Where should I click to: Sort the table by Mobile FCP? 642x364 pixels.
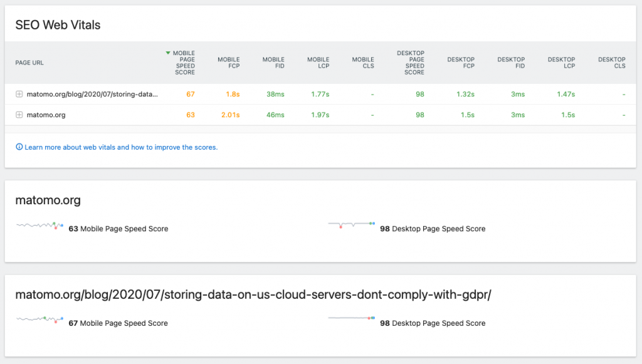(228, 63)
